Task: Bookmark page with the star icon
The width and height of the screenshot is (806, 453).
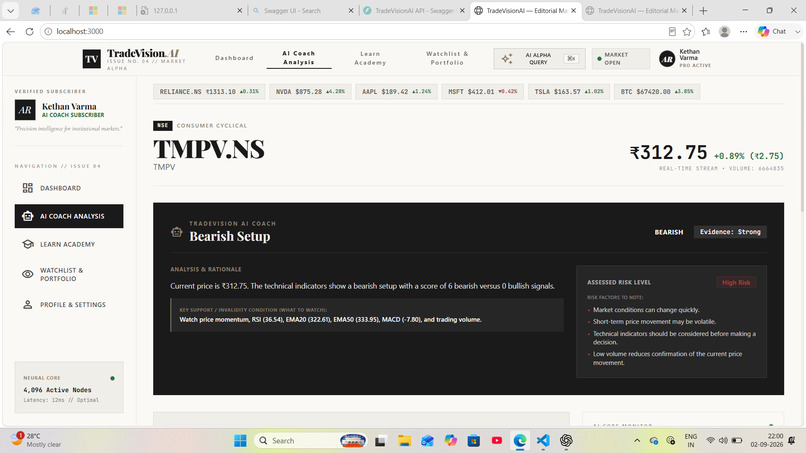Action: coord(687,31)
